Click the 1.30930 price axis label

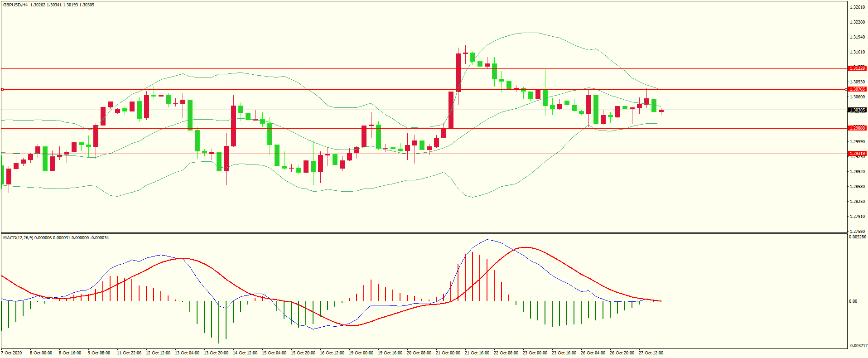(x=857, y=82)
